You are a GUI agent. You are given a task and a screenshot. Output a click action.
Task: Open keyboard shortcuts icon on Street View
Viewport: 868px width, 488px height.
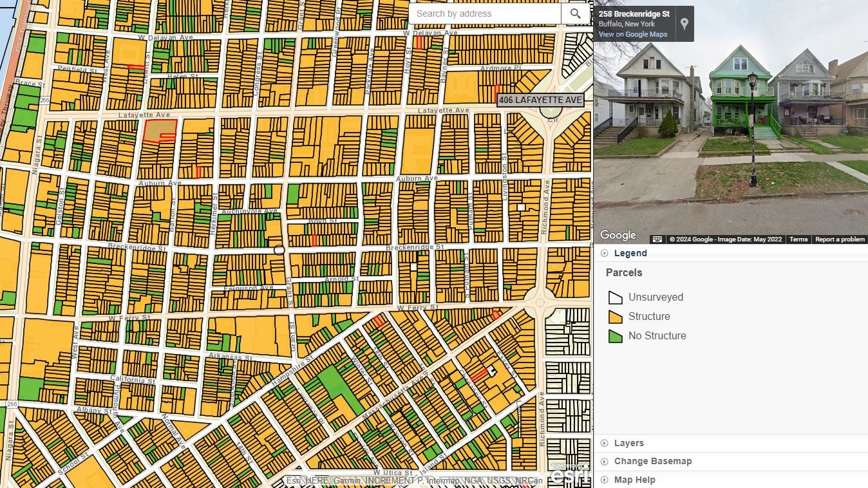657,239
